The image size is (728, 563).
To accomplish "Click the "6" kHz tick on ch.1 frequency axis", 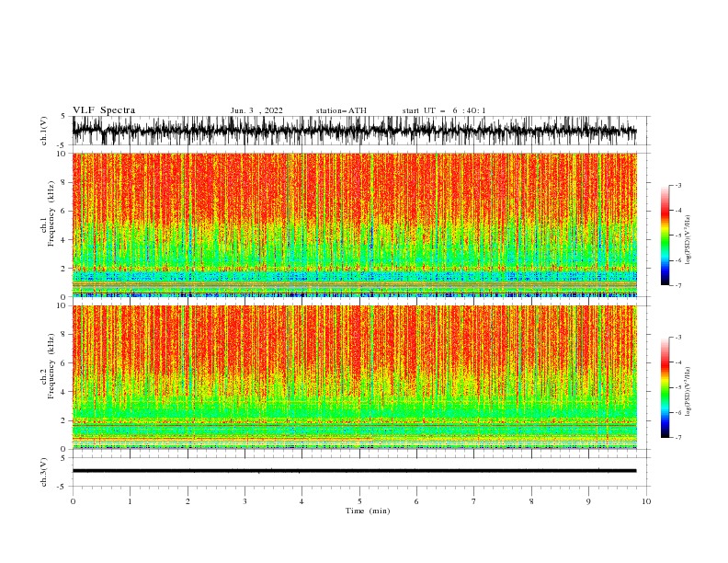I will coord(63,211).
